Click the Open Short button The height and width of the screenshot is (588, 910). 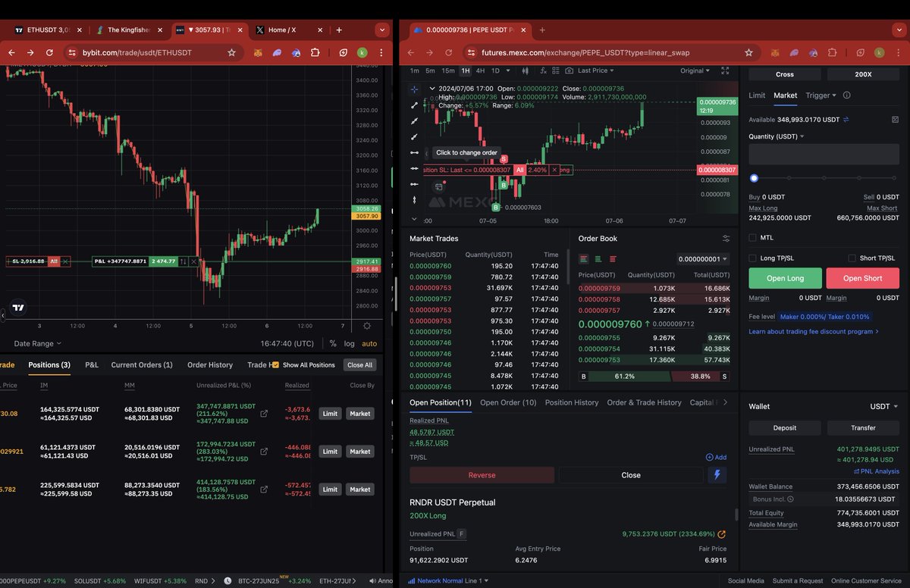863,278
